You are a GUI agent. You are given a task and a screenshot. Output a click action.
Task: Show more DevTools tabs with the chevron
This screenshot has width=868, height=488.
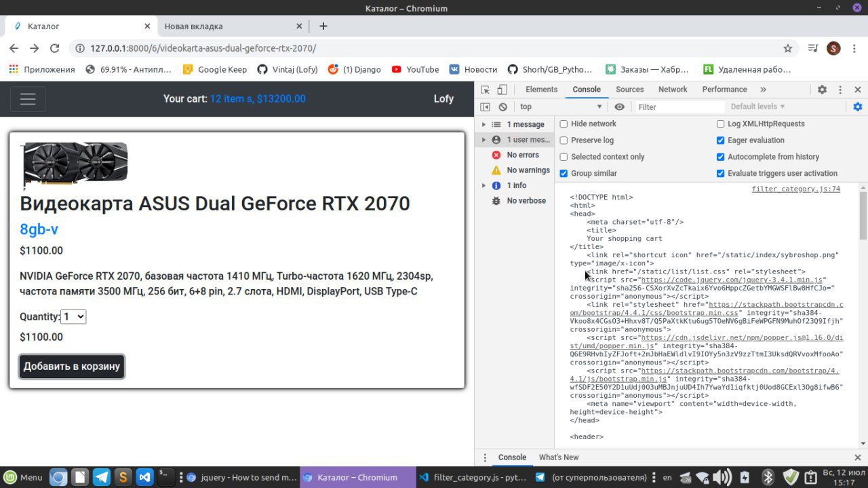[x=763, y=90]
